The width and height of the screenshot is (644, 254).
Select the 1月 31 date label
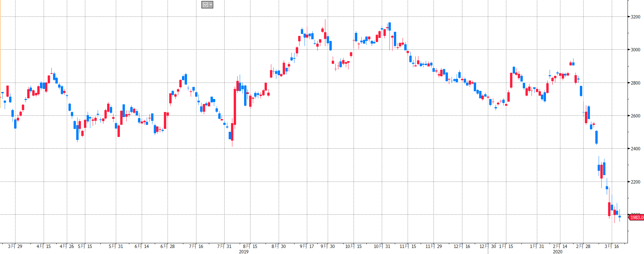point(537,246)
